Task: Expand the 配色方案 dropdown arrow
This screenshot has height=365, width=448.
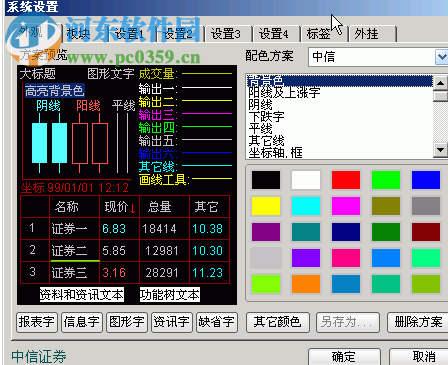Action: pos(442,57)
